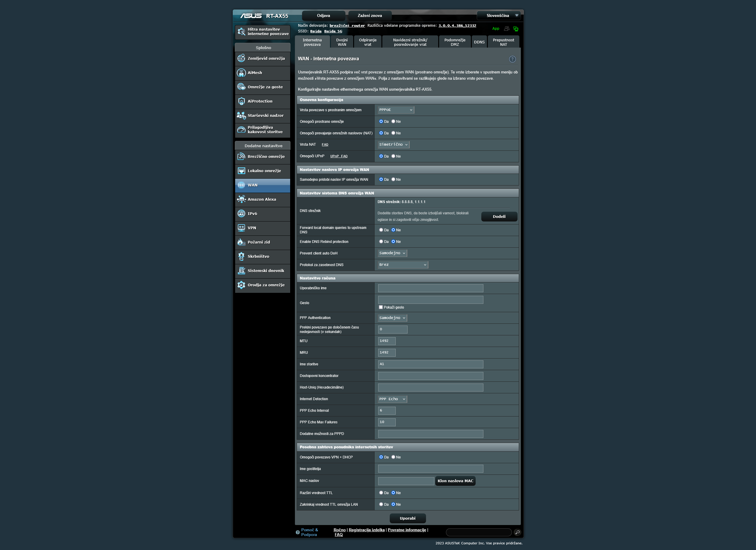
Task: Select Da for Enable DNS Rebind protection
Action: tap(381, 242)
